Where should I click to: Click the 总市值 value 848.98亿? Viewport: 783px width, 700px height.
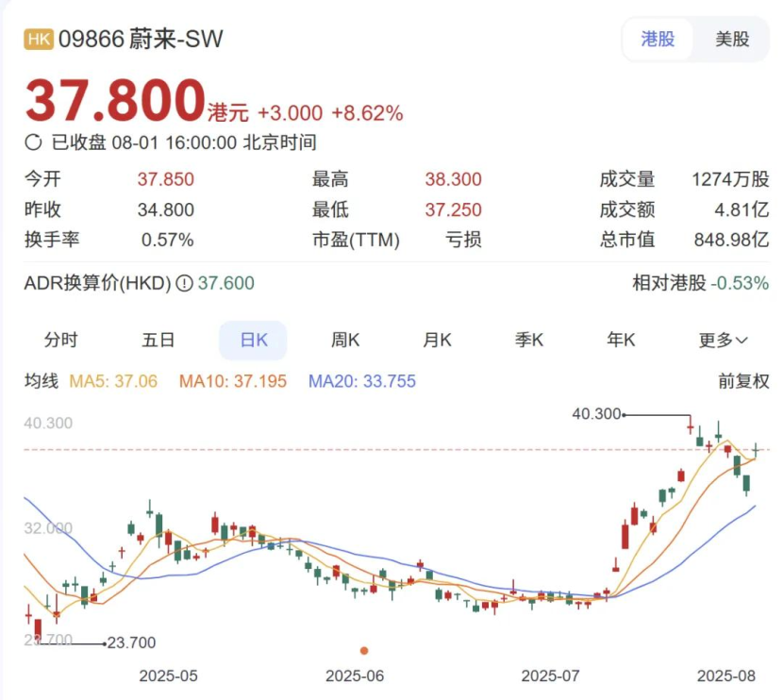pyautogui.click(x=731, y=240)
